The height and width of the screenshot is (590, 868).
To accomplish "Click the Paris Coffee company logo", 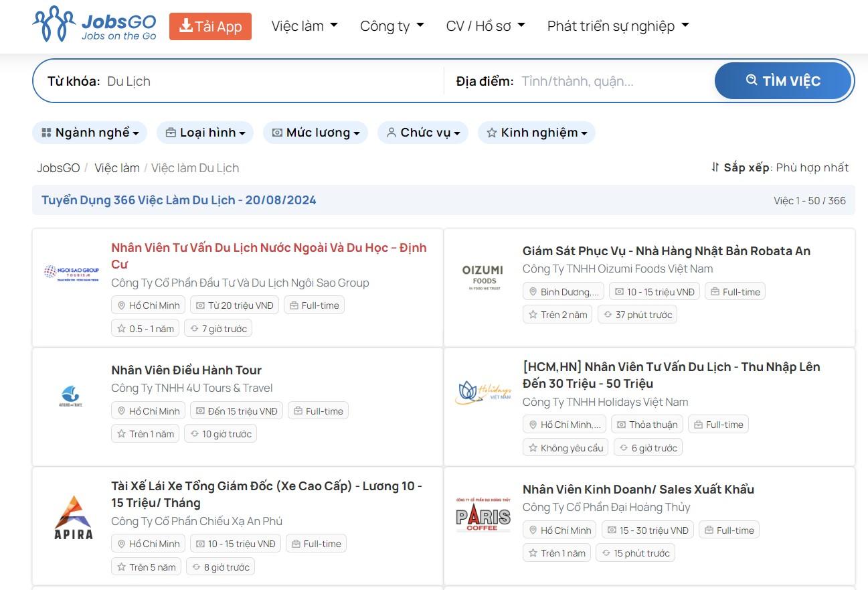I will click(483, 516).
